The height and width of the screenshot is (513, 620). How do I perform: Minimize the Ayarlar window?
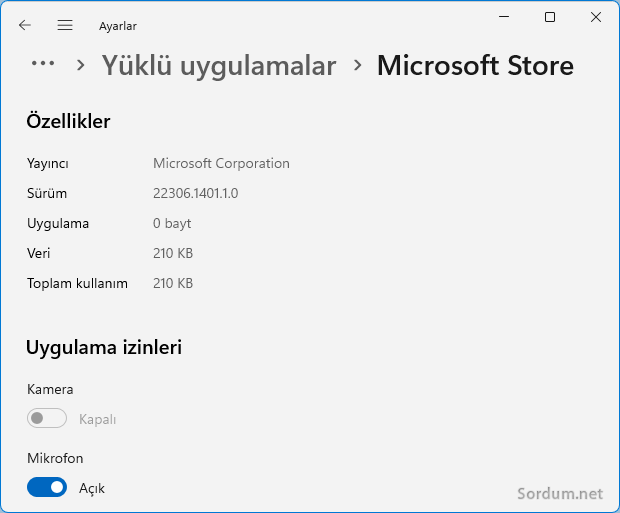pos(504,17)
